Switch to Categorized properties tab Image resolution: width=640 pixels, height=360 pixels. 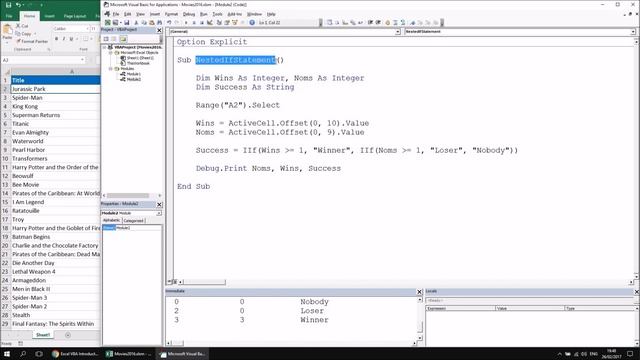(x=133, y=221)
